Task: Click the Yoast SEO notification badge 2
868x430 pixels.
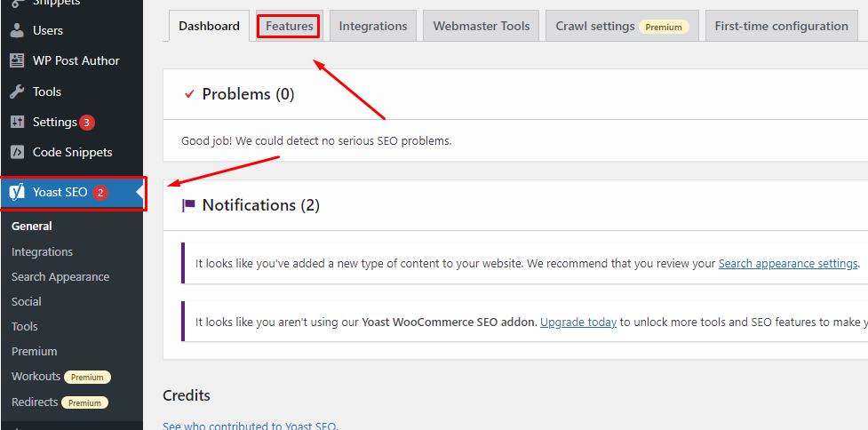Action: coord(100,193)
